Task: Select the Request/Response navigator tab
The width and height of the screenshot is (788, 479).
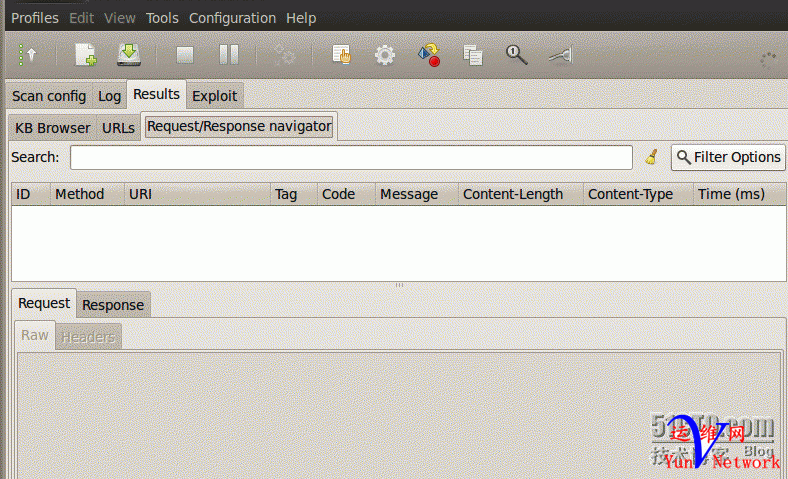Action: click(239, 126)
